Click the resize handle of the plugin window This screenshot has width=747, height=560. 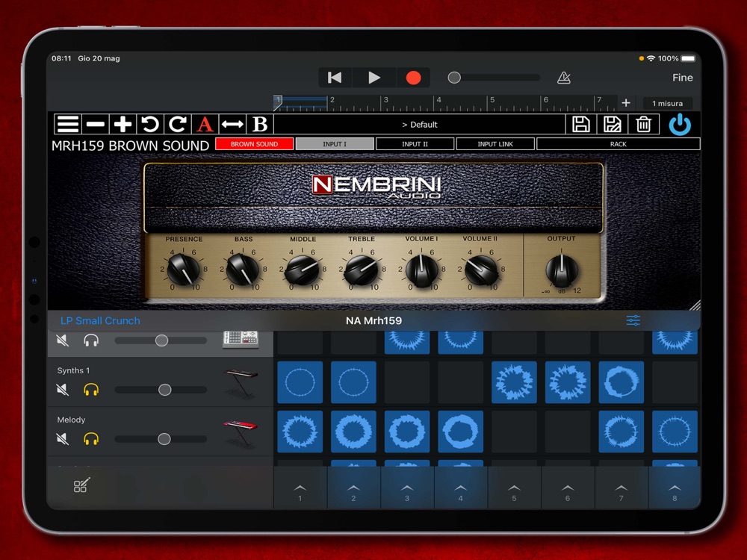pos(695,305)
